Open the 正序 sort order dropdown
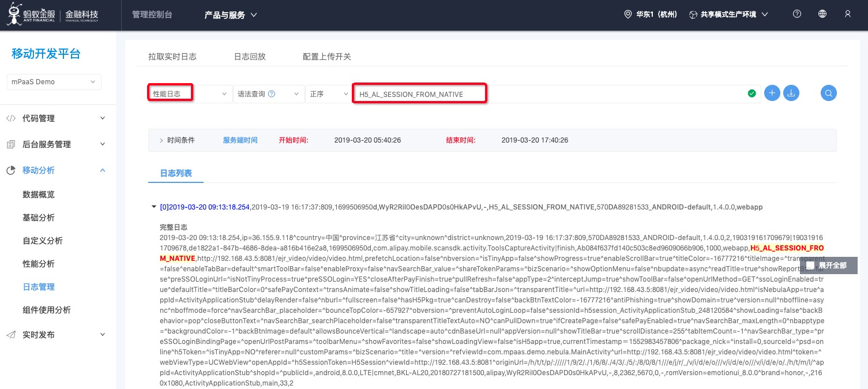 (x=329, y=93)
